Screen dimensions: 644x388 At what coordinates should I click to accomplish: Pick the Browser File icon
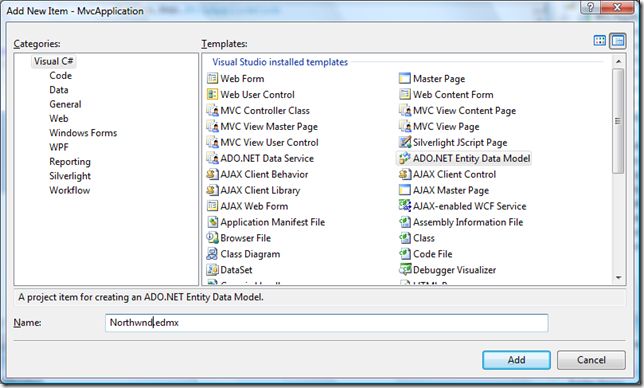coord(212,238)
